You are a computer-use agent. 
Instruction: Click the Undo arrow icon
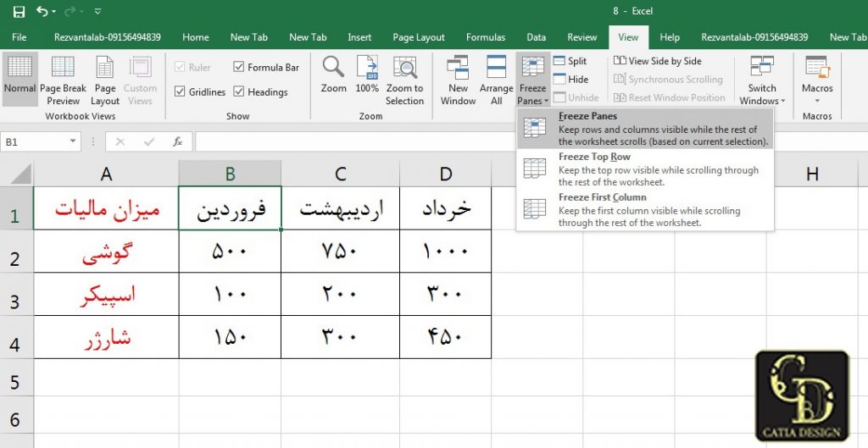click(x=42, y=11)
